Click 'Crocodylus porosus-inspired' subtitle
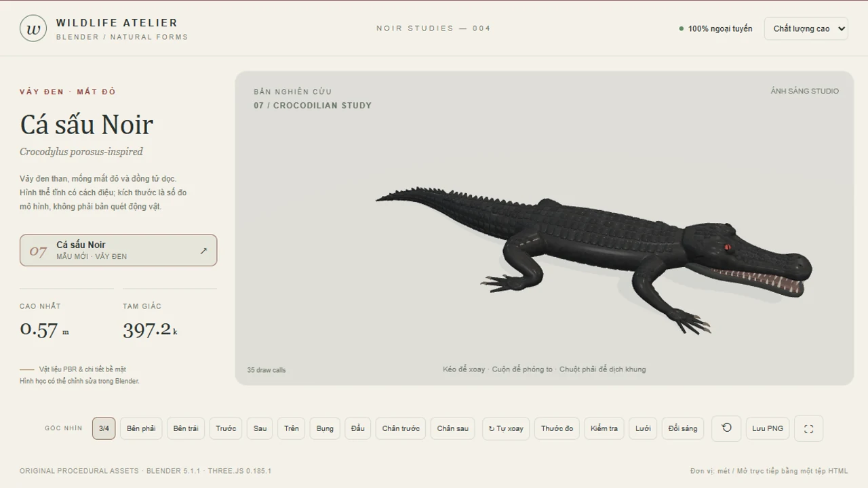The height and width of the screenshot is (488, 868). coord(81,152)
